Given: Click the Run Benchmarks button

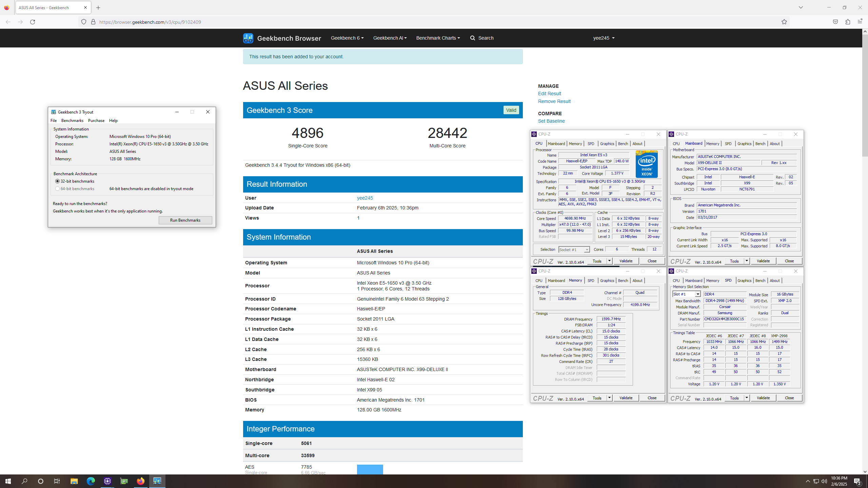Looking at the screenshot, I should (185, 220).
